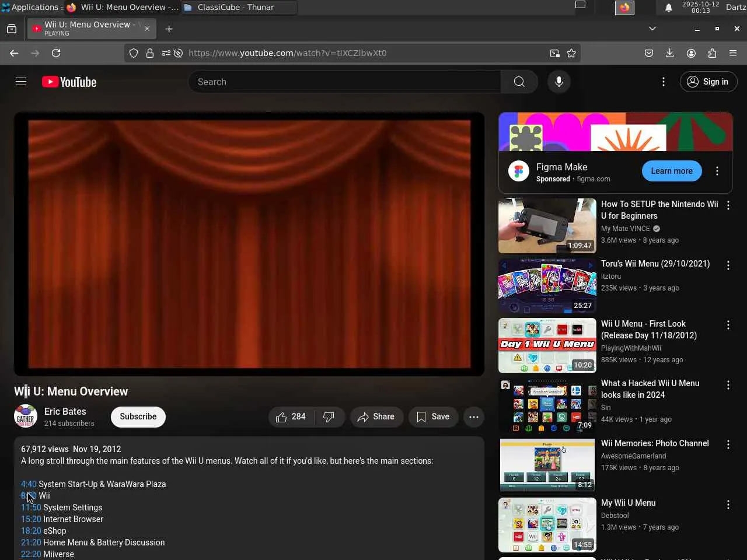Open options for How To SETUP the Nintendo Wii U

pos(728,205)
